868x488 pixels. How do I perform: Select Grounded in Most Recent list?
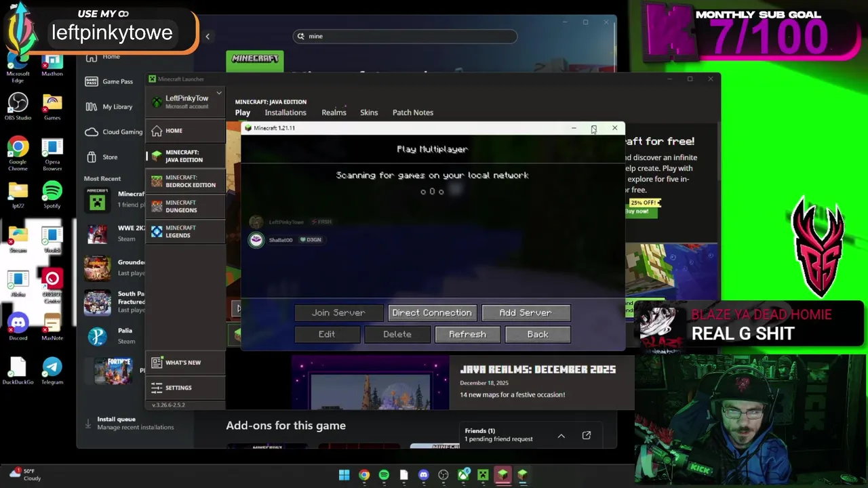point(114,267)
